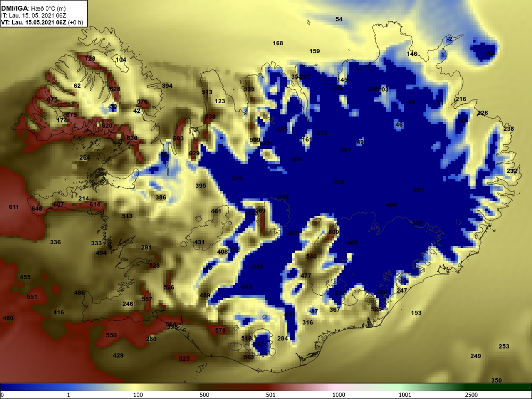Select the 540 height value
532x399 pixels.
[311, 256]
